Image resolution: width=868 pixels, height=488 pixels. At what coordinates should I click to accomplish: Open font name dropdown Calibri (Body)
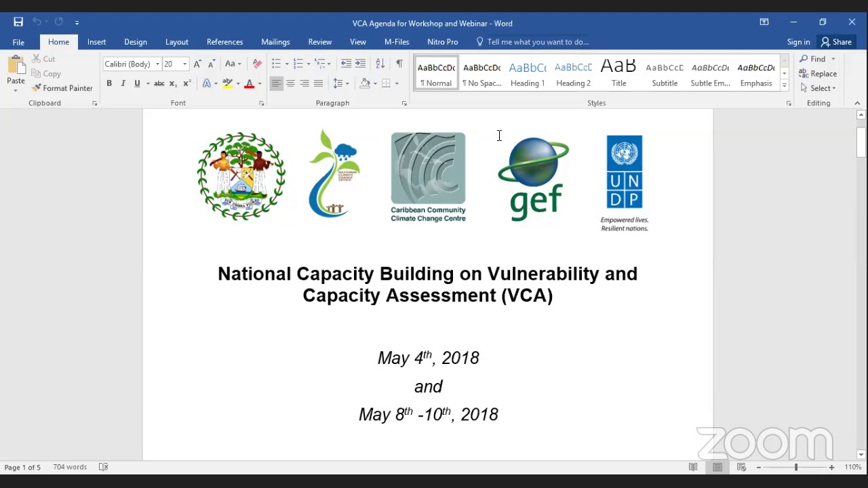(x=157, y=64)
